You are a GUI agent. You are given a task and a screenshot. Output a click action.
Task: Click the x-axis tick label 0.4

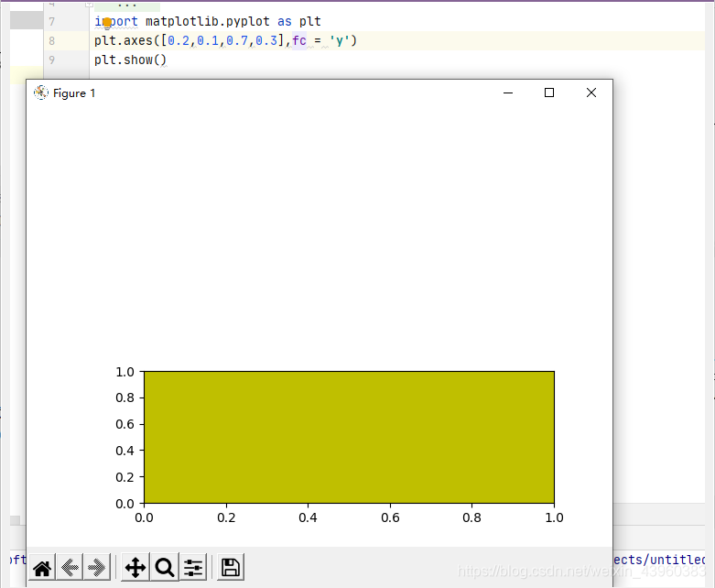308,517
